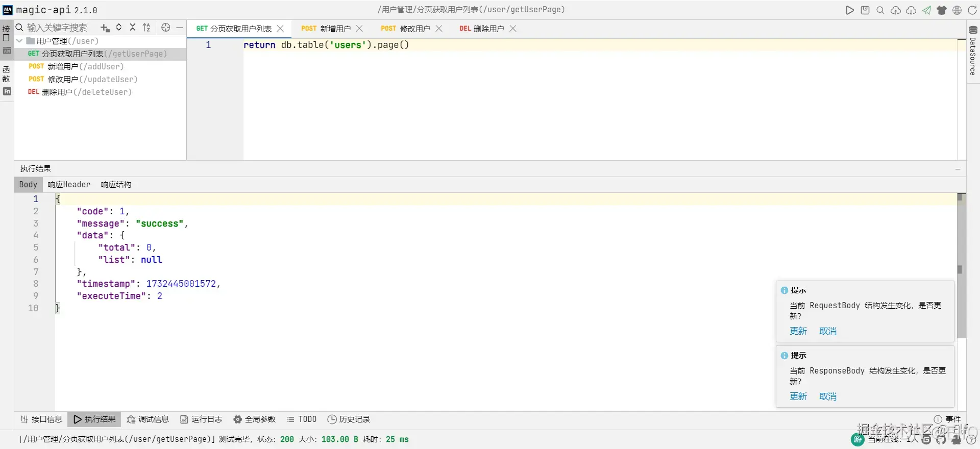Run the current API with the play icon

[x=850, y=10]
